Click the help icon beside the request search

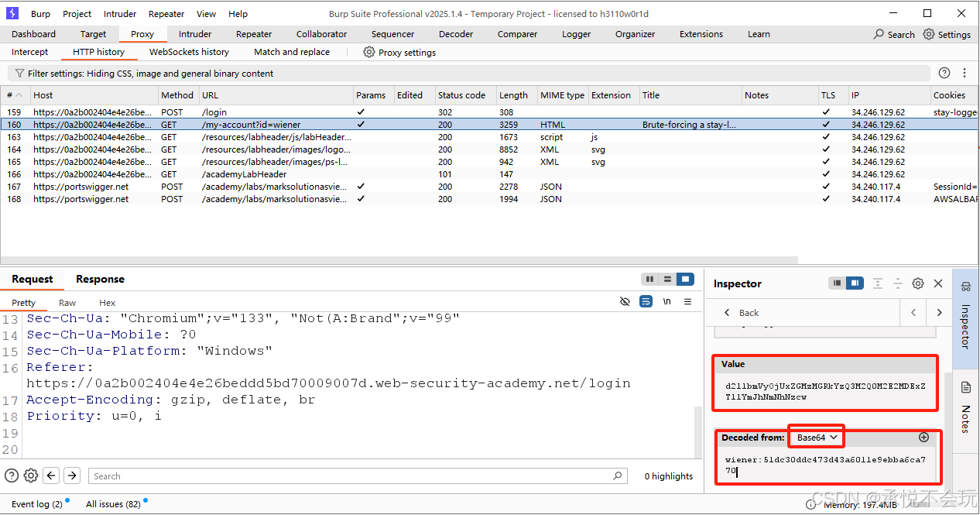coord(12,476)
